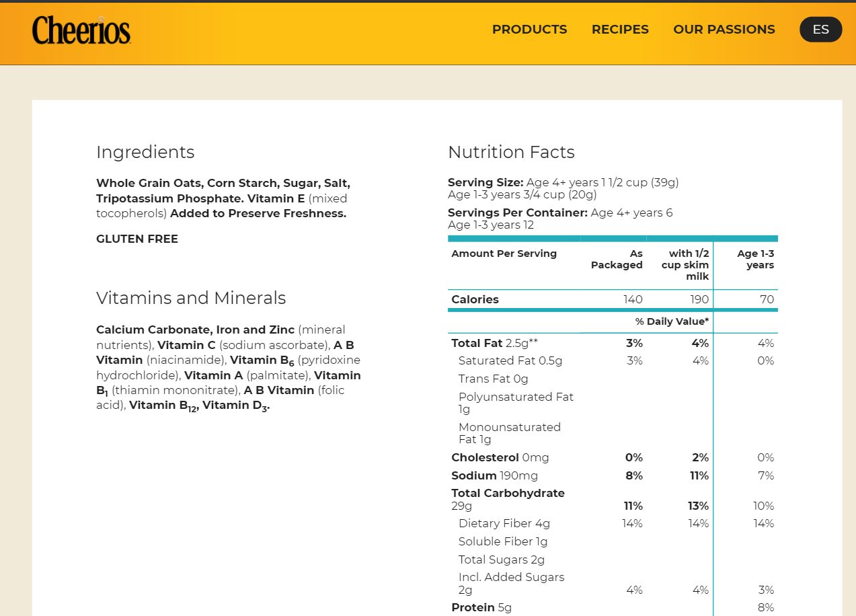The image size is (856, 616).
Task: Click the Dietary Fiber 4g row
Action: [504, 523]
